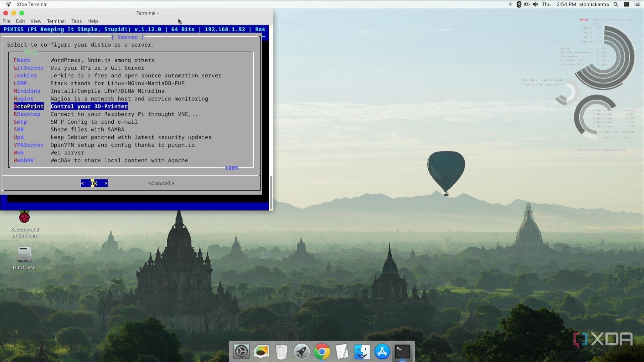Open the Terminal menu
This screenshot has width=644, height=362.
(56, 21)
